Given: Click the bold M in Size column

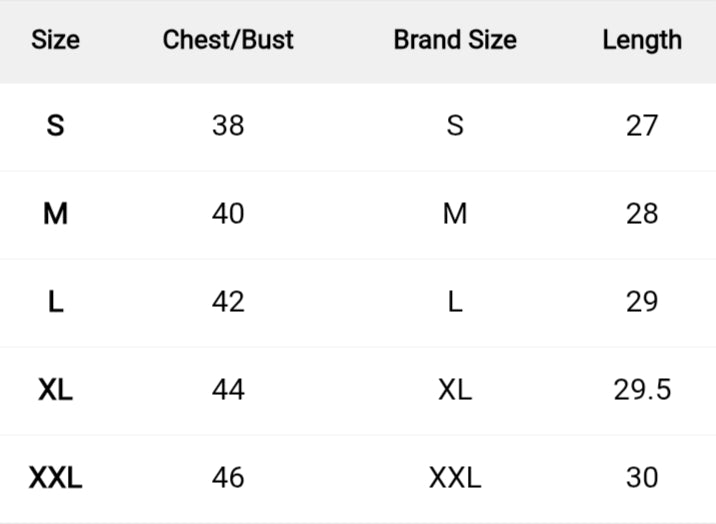Looking at the screenshot, I should [x=55, y=214].
